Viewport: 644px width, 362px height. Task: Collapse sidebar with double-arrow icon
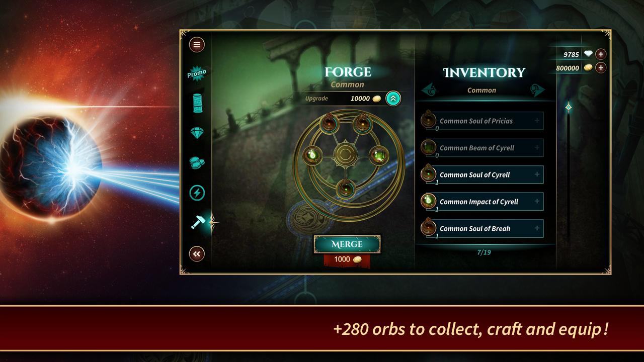point(197,254)
